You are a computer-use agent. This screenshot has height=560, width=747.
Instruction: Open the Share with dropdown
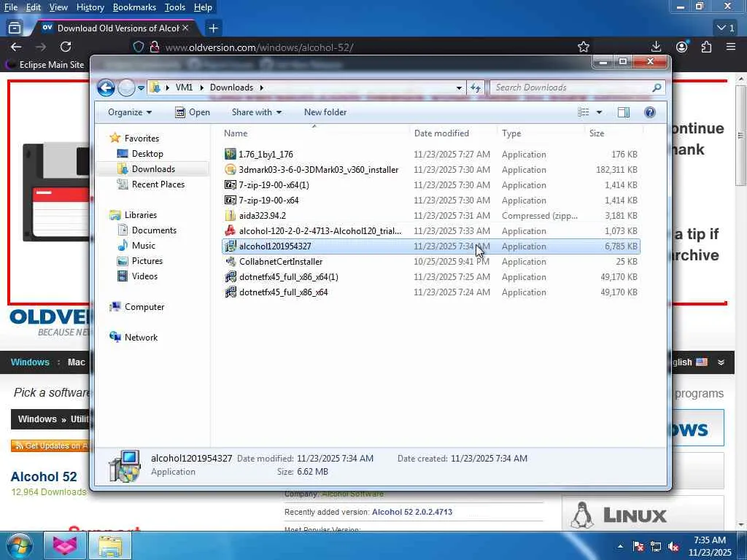click(x=256, y=112)
